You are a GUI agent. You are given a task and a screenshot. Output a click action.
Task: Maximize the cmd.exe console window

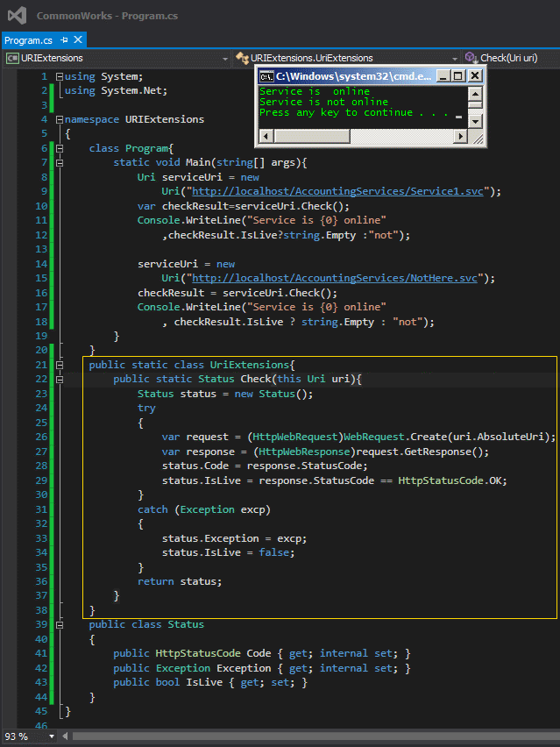click(458, 76)
